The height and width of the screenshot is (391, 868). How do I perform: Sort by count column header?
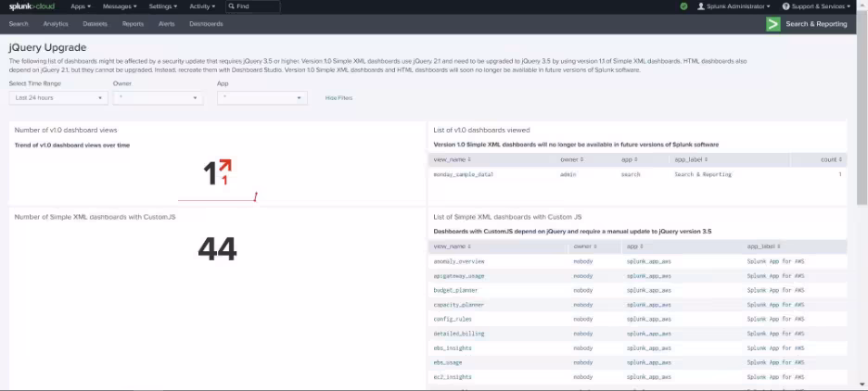(x=828, y=159)
